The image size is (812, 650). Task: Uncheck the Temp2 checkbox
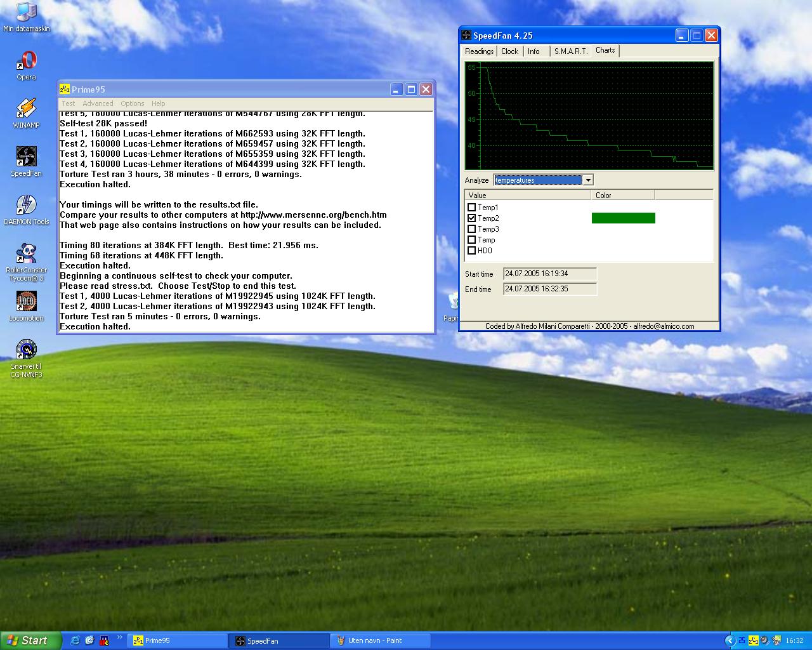(471, 218)
